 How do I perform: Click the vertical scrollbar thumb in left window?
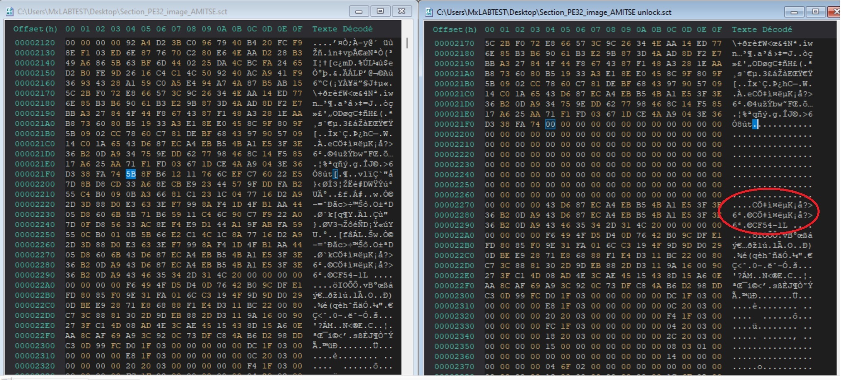point(407,43)
